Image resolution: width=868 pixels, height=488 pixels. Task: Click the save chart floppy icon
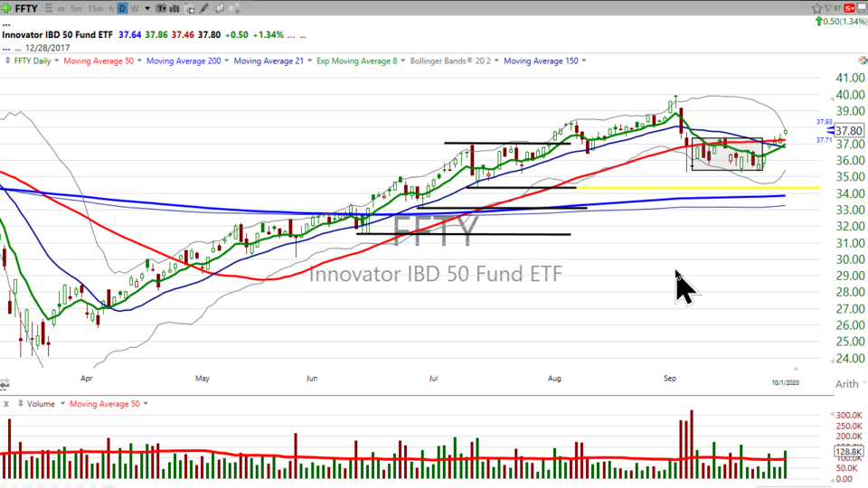tap(862, 8)
